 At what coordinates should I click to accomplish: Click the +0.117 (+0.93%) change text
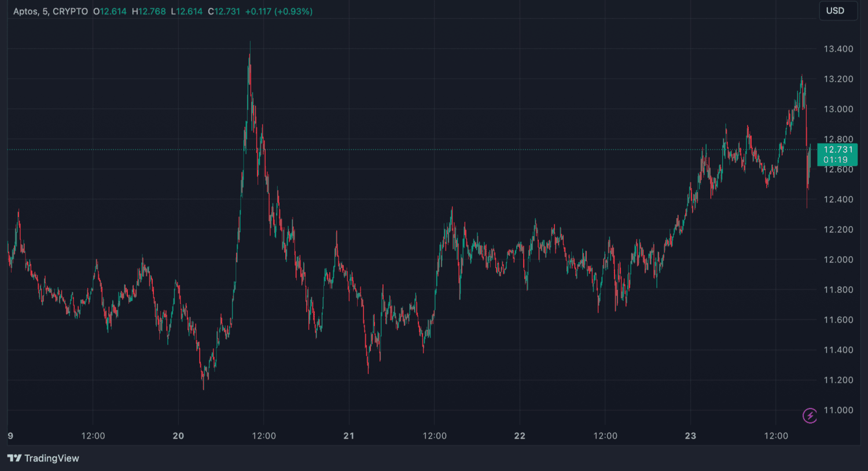pos(279,12)
